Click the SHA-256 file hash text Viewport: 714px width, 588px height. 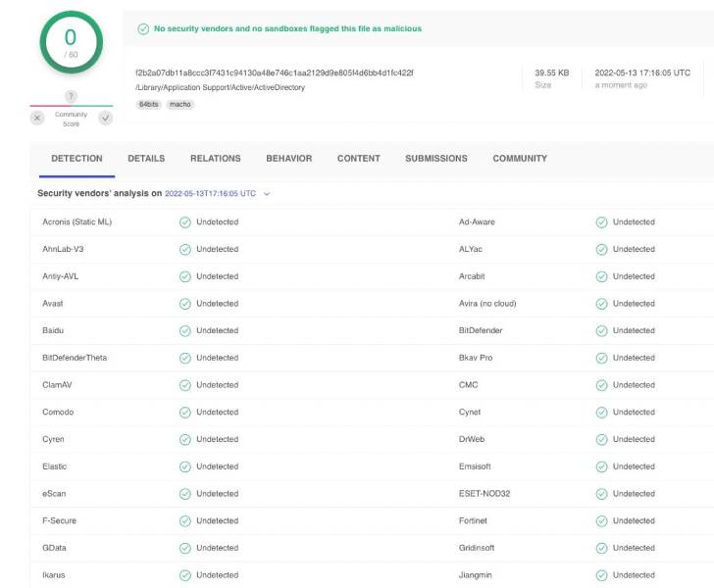274,73
